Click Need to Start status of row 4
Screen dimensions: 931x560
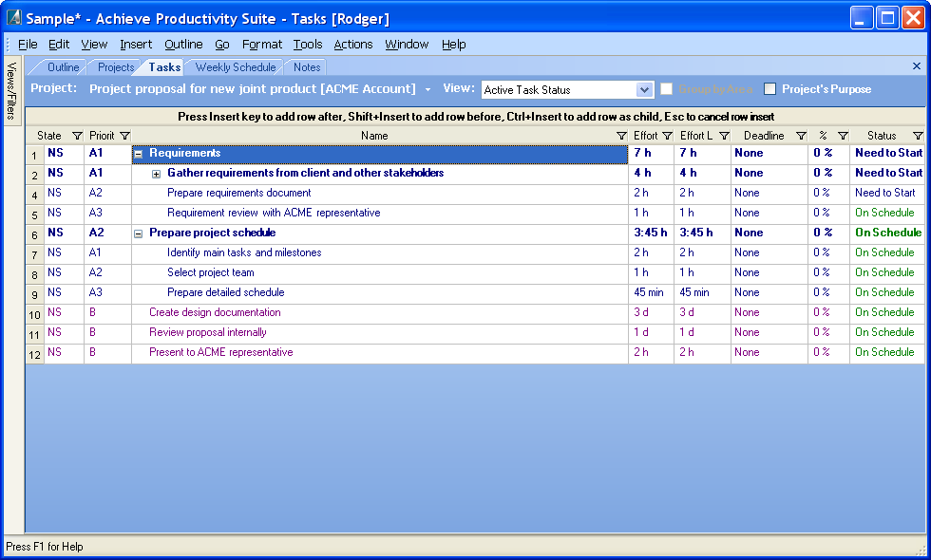tap(885, 193)
